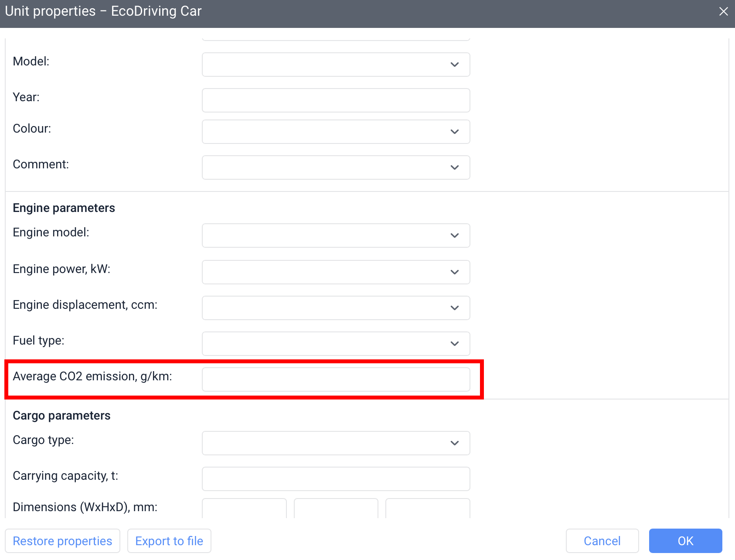Click the middle Dimensions height field

coord(336,509)
